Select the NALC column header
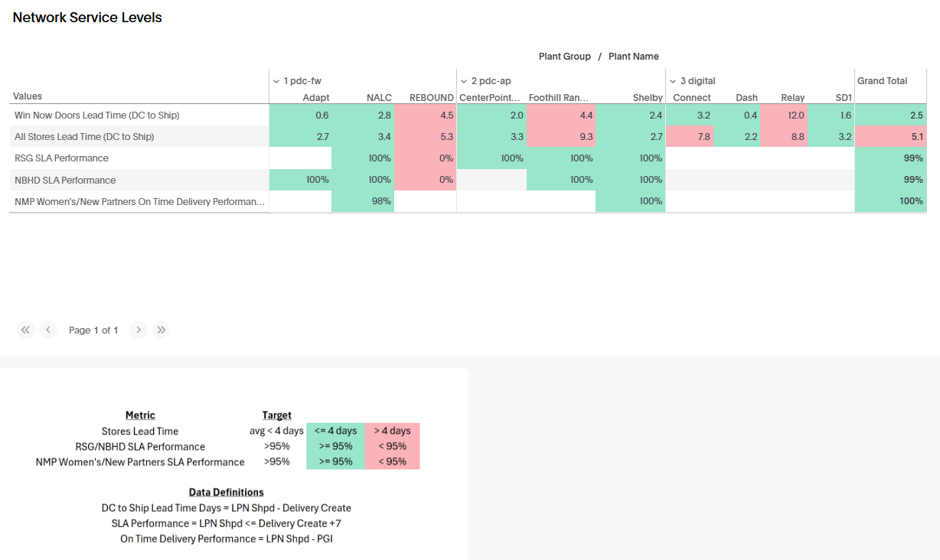Viewport: 940px width, 560px height. tap(379, 98)
